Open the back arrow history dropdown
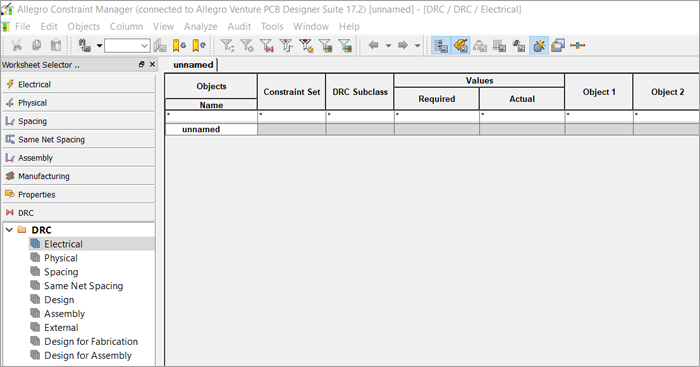The image size is (700, 367). pos(388,45)
